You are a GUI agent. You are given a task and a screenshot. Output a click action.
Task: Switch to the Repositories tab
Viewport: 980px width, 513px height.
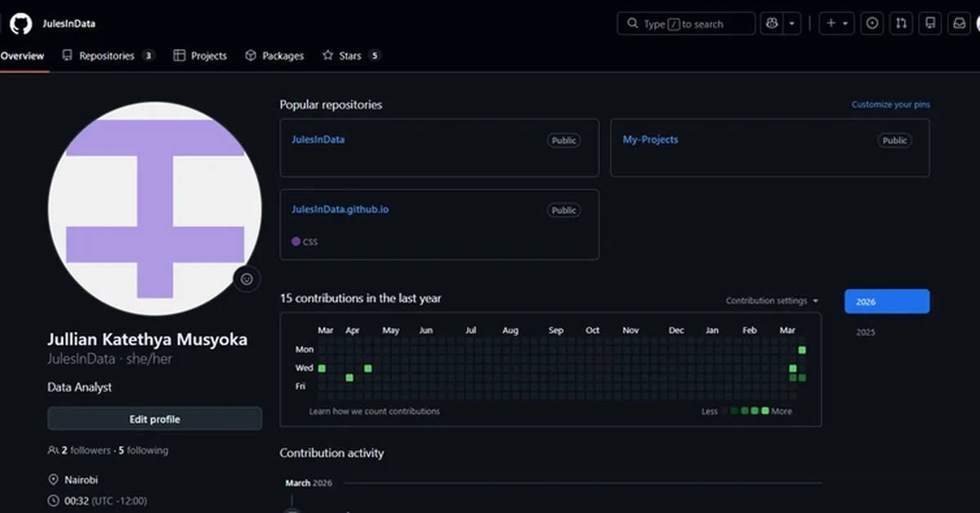pos(107,56)
